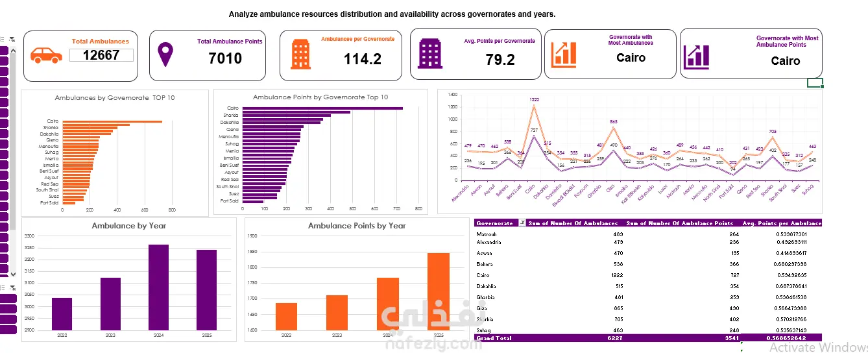Screen dimensions: 868x353
Task: Select the 2025 bar in Ambulance by Year
Action: pos(206,289)
